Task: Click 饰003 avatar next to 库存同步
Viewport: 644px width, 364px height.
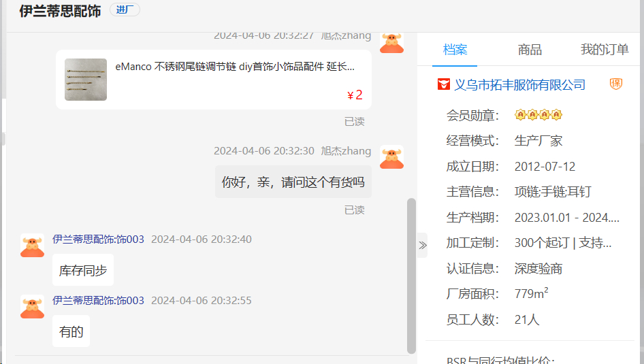Action: tap(33, 246)
